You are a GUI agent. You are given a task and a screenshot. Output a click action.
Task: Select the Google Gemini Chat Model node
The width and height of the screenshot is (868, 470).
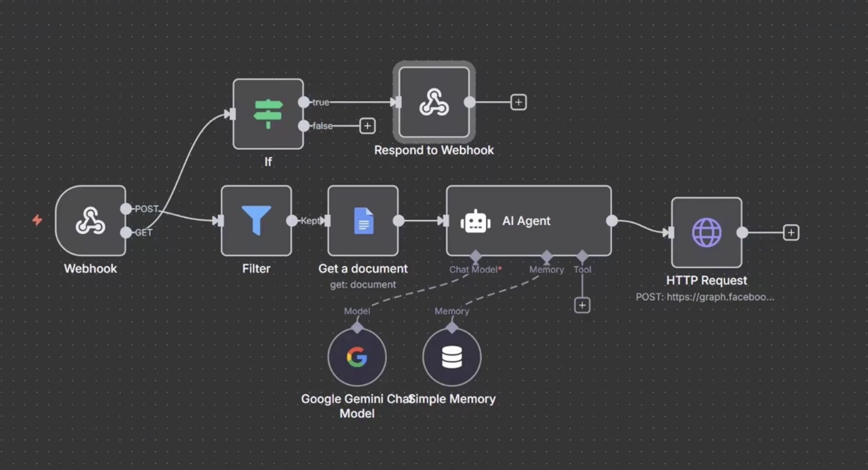356,357
